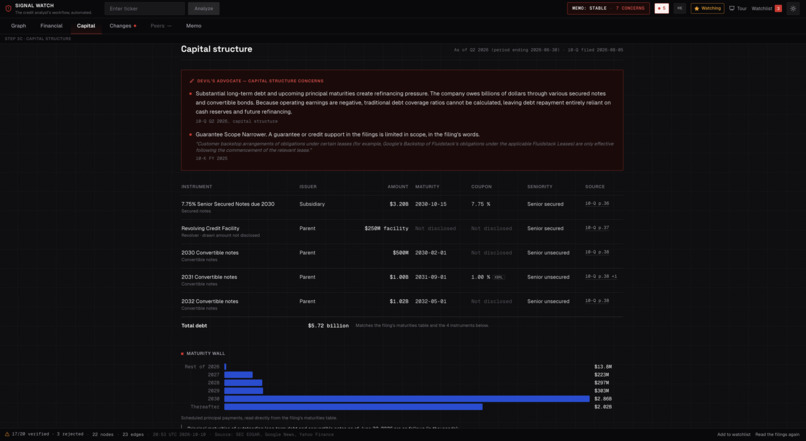806x441 pixels.
Task: Open the Watchlist link in header
Action: (x=761, y=8)
